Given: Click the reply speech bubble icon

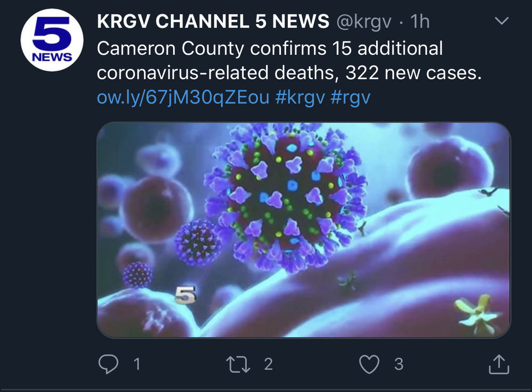Looking at the screenshot, I should [109, 364].
